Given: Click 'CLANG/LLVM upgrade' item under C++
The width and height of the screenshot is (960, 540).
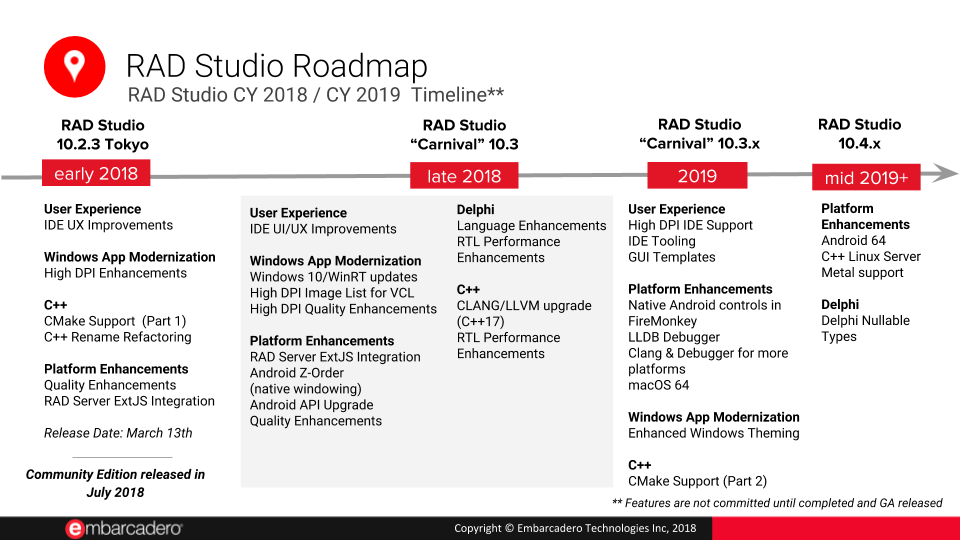Looking at the screenshot, I should [524, 306].
